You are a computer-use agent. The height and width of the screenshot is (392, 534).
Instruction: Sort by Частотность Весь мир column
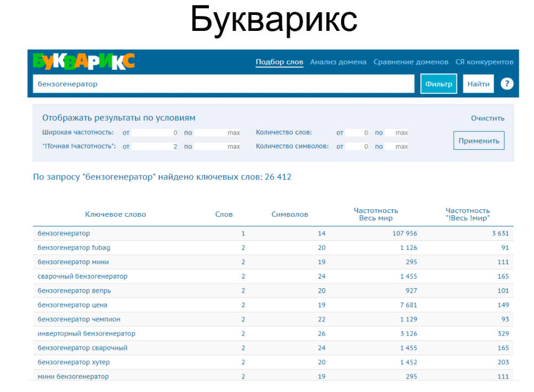pos(375,214)
